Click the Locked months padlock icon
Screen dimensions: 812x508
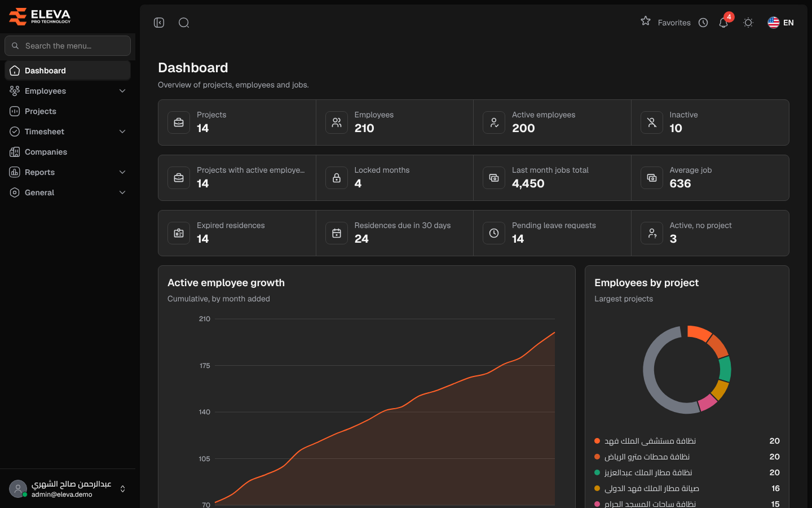coord(337,178)
